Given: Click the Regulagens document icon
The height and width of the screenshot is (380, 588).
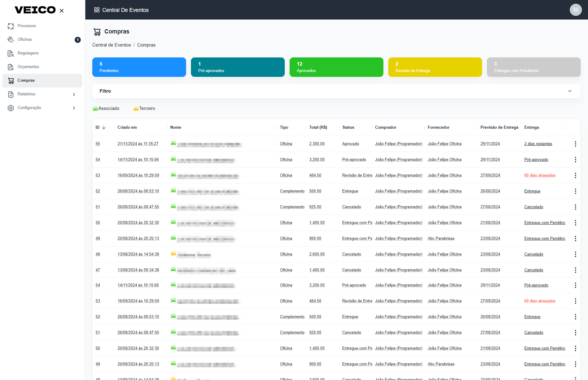Looking at the screenshot, I should 11,53.
